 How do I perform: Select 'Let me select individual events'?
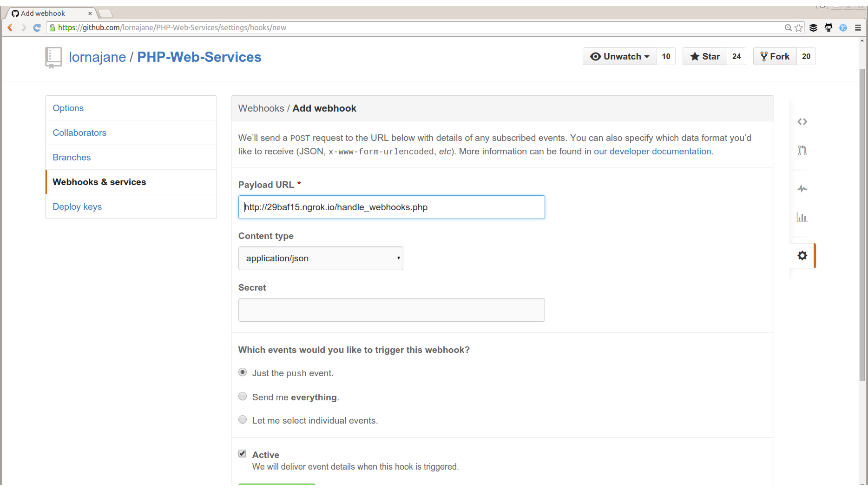(x=243, y=420)
